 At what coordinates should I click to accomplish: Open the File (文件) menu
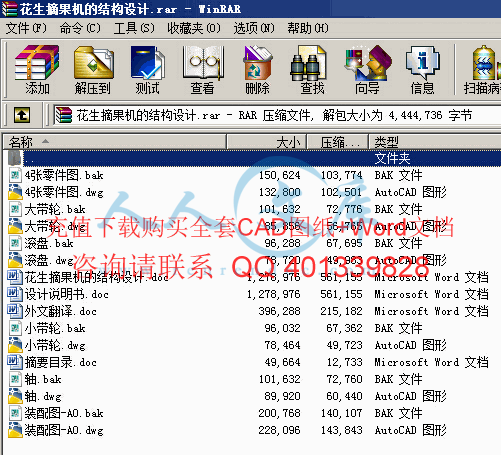pyautogui.click(x=26, y=28)
